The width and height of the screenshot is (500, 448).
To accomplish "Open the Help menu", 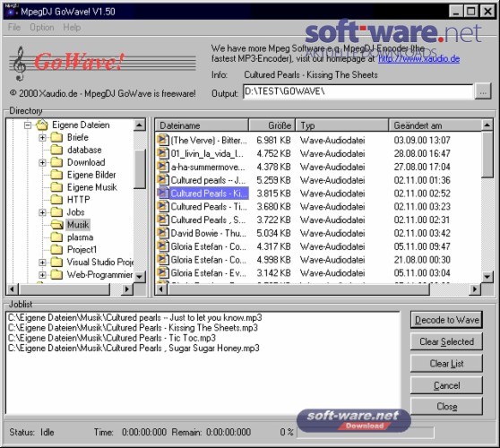I will (x=72, y=28).
